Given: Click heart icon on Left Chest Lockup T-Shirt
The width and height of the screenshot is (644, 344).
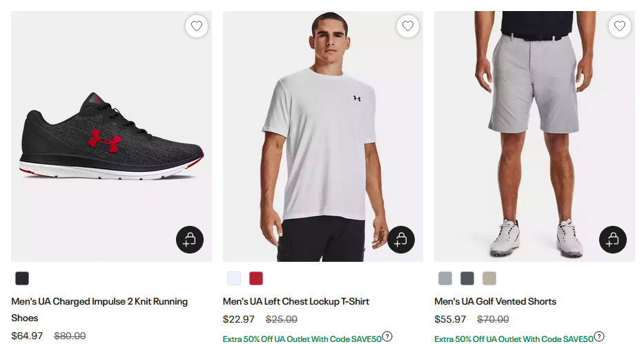Looking at the screenshot, I should pos(408,26).
